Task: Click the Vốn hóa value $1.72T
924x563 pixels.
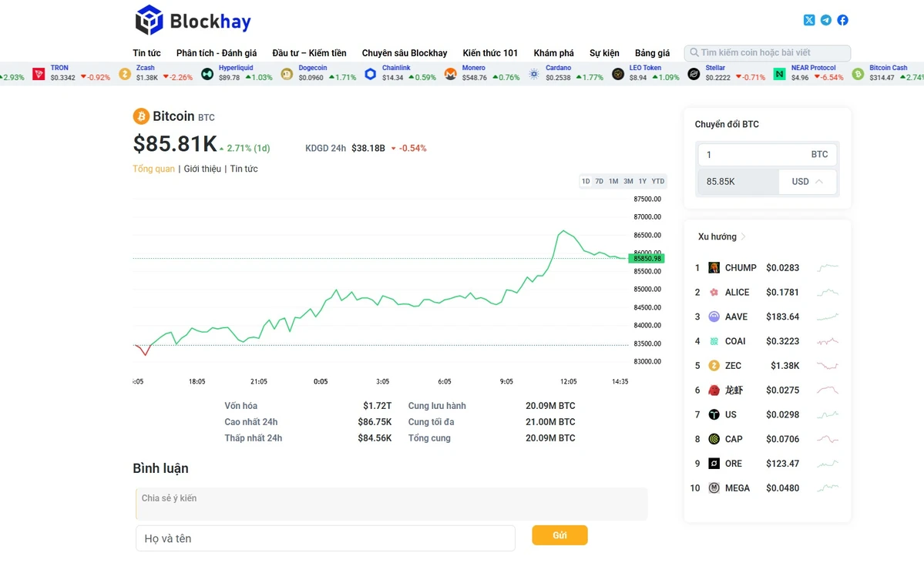Action: coord(377,406)
